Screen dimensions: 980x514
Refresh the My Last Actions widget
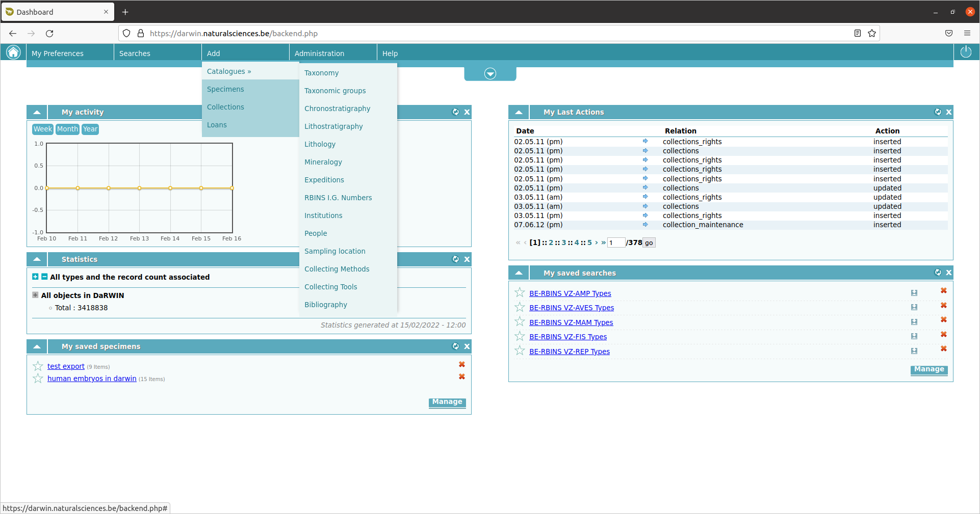tap(937, 112)
